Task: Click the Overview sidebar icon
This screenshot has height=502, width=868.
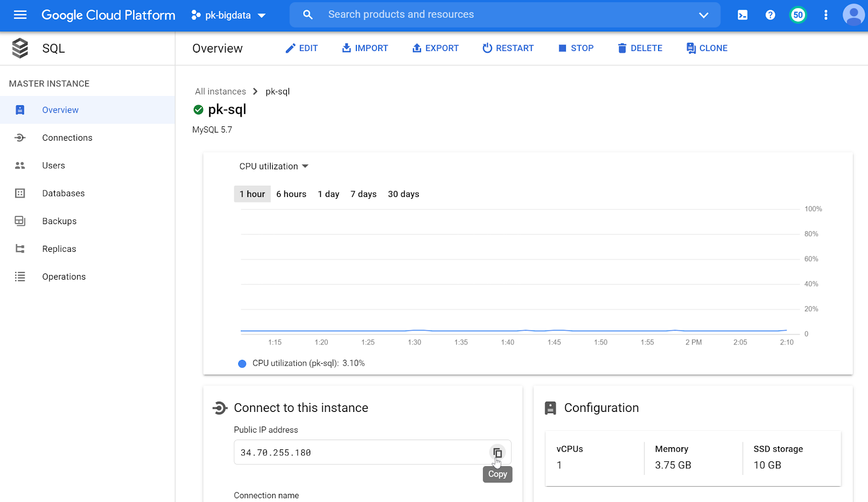Action: click(20, 110)
